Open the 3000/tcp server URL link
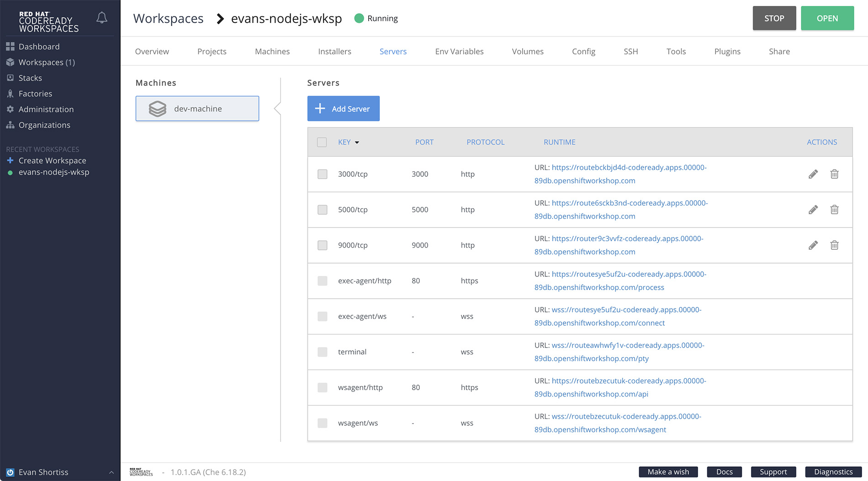Screen dimensions: 868x481 click(621, 174)
